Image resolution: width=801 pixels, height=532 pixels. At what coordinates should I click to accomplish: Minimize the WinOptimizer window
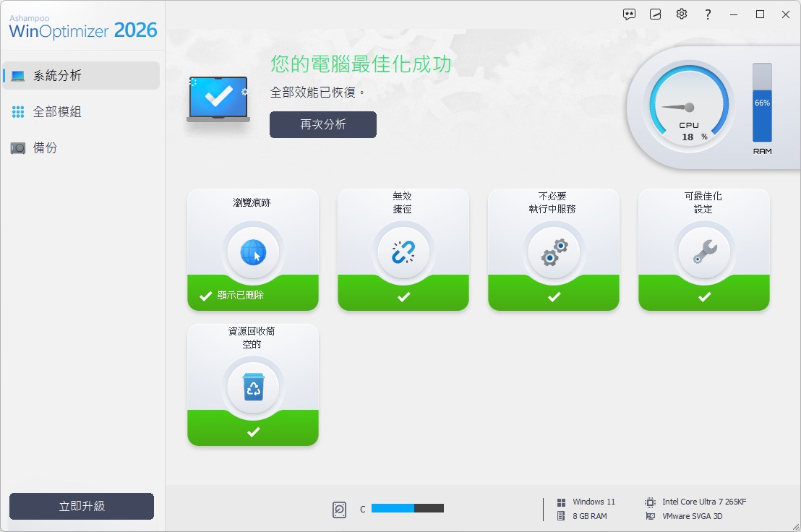pyautogui.click(x=734, y=14)
